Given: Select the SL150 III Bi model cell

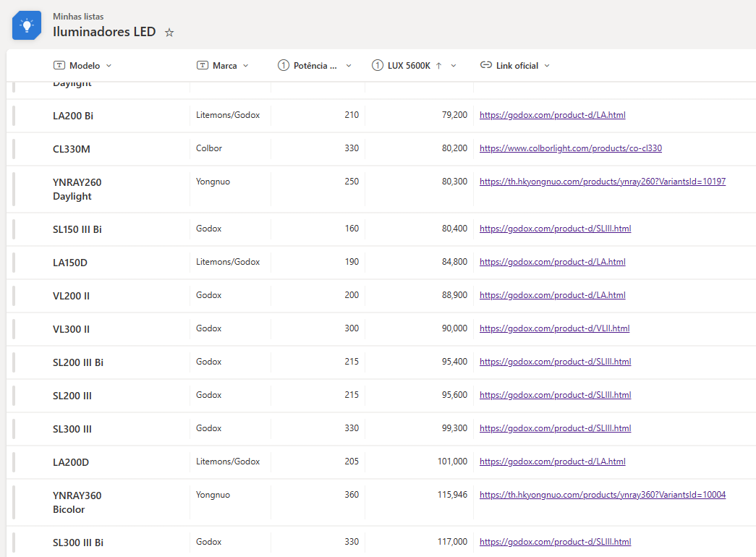Looking at the screenshot, I should coord(77,229).
